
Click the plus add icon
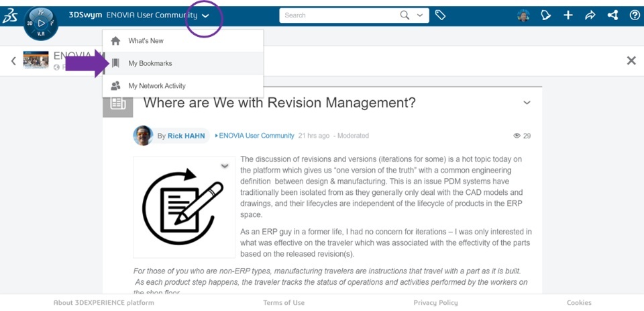click(568, 15)
